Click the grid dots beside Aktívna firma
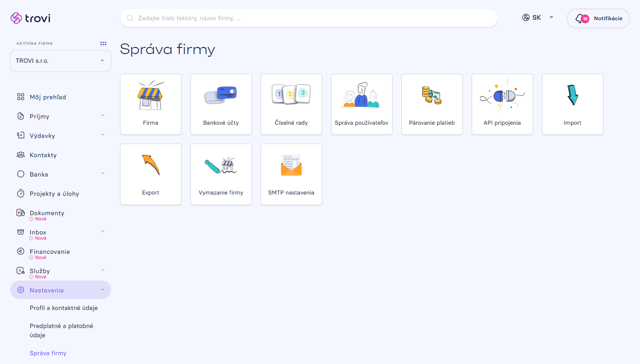This screenshot has height=364, width=640. pos(103,43)
